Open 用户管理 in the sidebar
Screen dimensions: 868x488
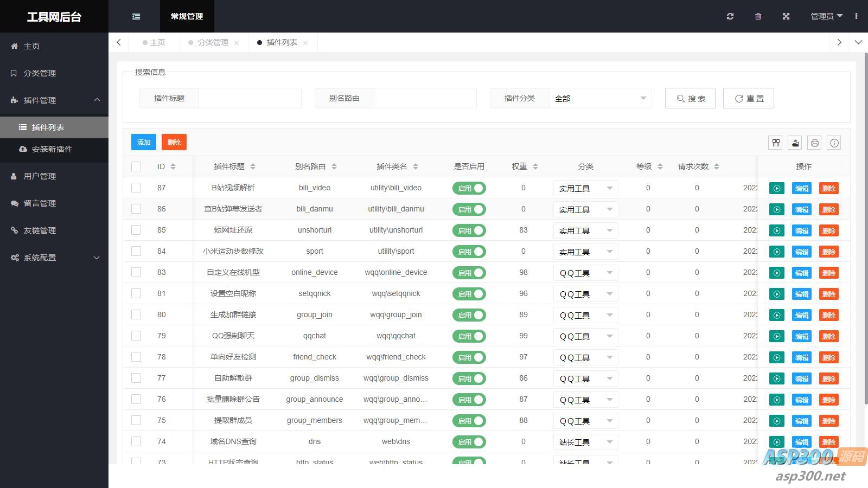pyautogui.click(x=40, y=176)
